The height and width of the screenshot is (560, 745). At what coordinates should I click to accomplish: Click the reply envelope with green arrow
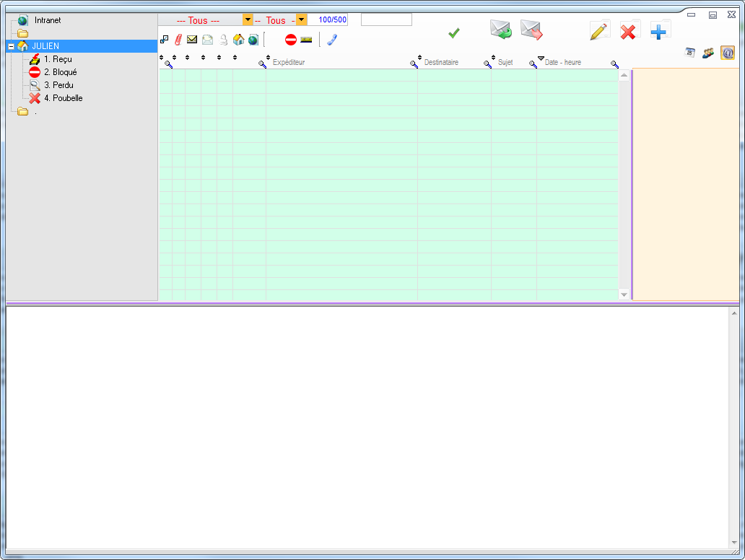(500, 30)
